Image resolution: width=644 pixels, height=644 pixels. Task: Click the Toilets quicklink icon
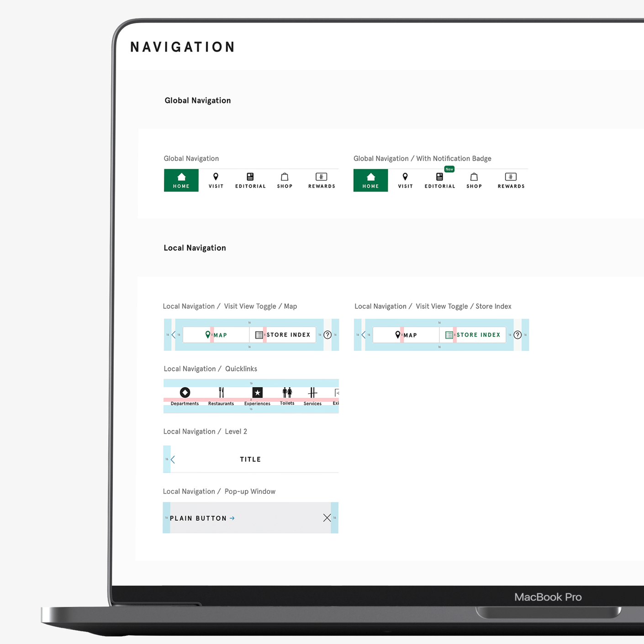pyautogui.click(x=287, y=392)
